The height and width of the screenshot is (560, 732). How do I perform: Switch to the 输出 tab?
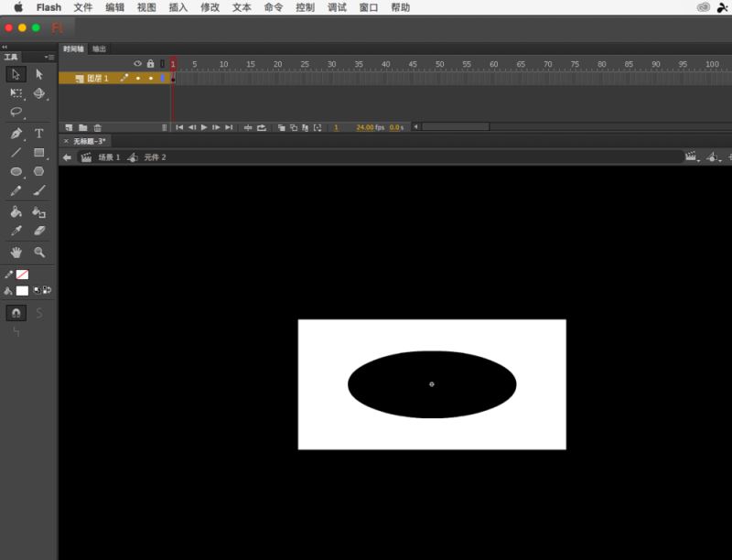tap(99, 49)
